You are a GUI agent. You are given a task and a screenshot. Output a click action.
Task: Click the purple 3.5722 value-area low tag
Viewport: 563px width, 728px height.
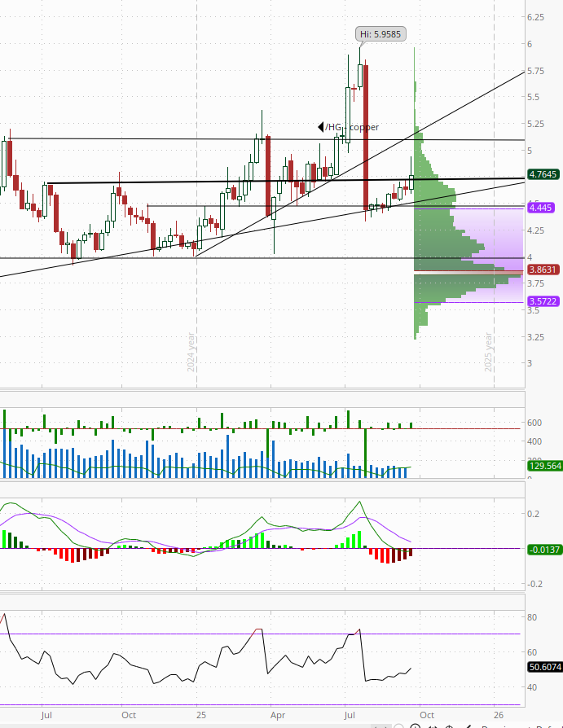pyautogui.click(x=543, y=300)
